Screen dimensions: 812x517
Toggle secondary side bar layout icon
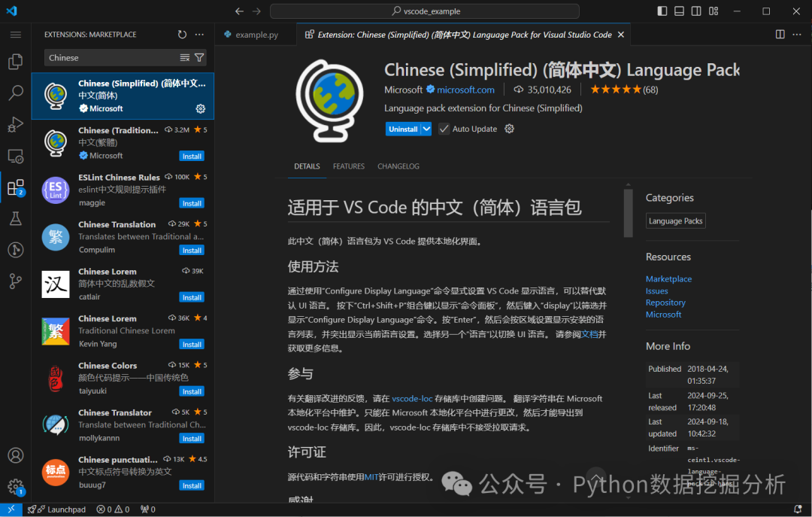(696, 11)
